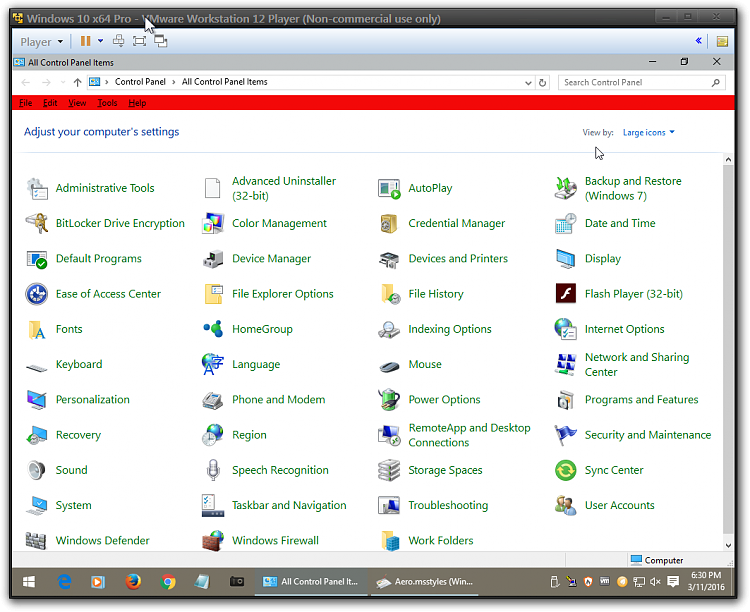Click the AutoPlay icon
Image resolution: width=750 pixels, height=612 pixels.
[x=389, y=189]
